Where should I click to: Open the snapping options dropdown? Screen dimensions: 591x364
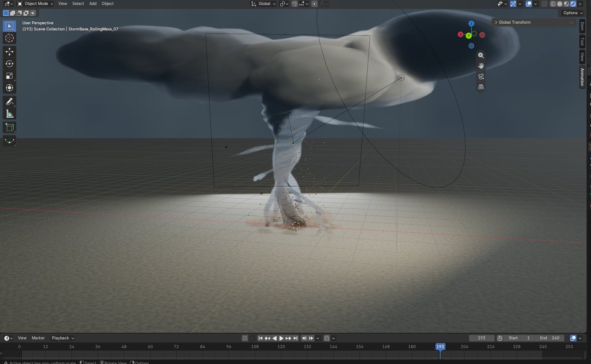[303, 3]
